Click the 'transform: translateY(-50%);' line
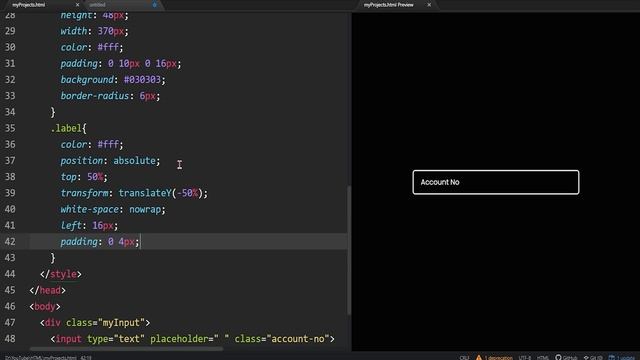Viewport: 640px width, 360px height. click(134, 193)
